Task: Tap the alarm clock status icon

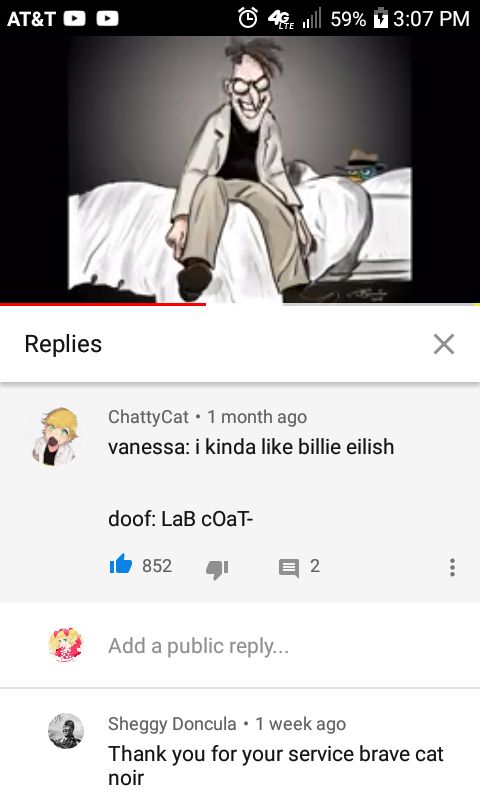Action: 248,18
